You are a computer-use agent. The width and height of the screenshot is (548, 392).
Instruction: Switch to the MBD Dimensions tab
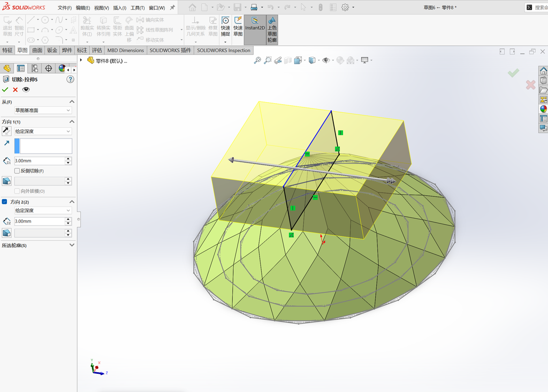125,50
